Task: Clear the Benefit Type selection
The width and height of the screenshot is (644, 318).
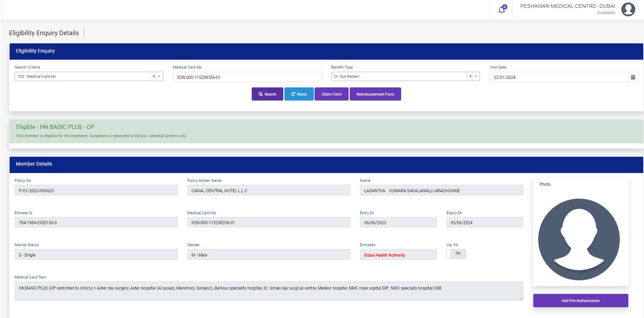Action: coord(470,76)
